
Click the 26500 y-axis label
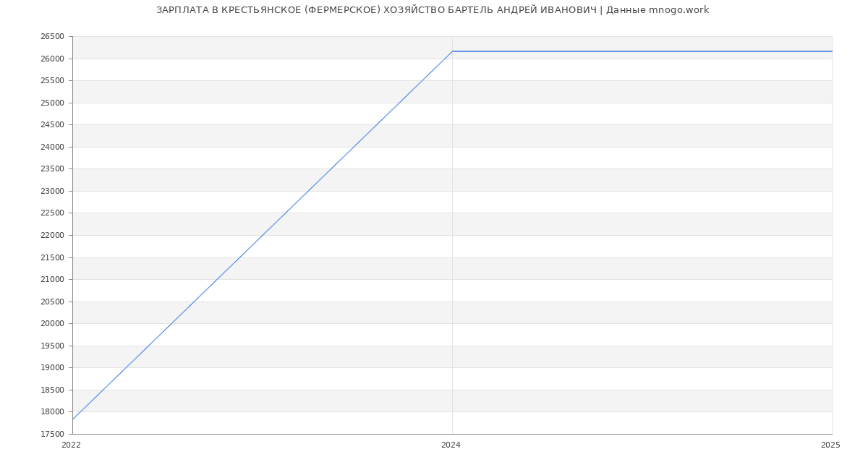tap(52, 37)
